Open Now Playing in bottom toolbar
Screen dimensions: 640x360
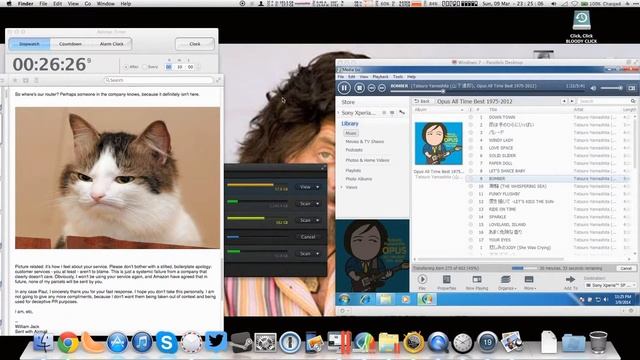coord(477,282)
